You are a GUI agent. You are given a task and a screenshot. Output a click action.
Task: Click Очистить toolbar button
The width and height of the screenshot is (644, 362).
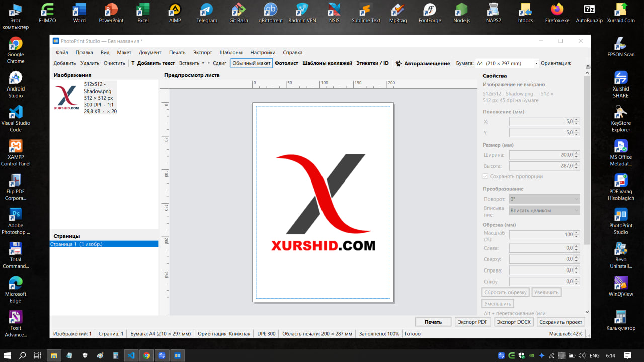tap(114, 63)
